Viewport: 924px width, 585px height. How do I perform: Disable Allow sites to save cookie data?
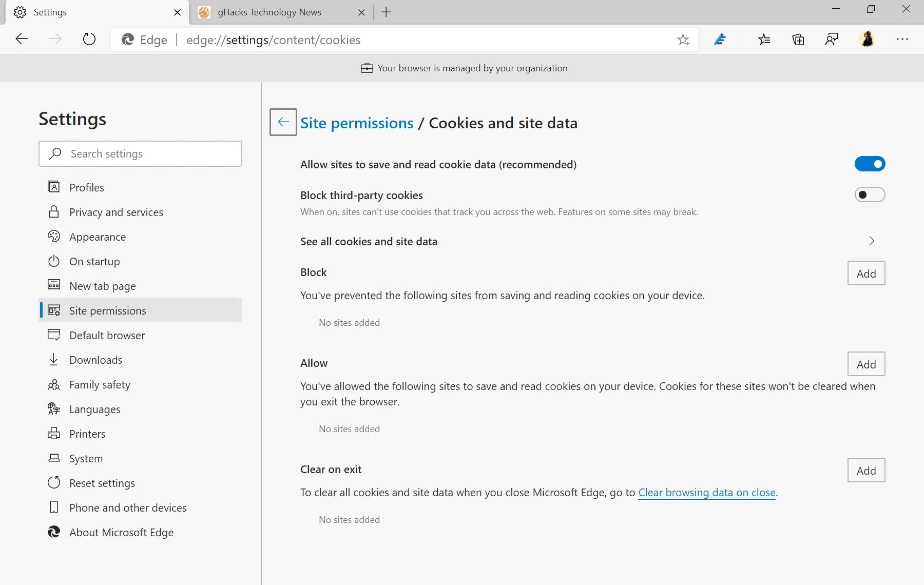870,164
